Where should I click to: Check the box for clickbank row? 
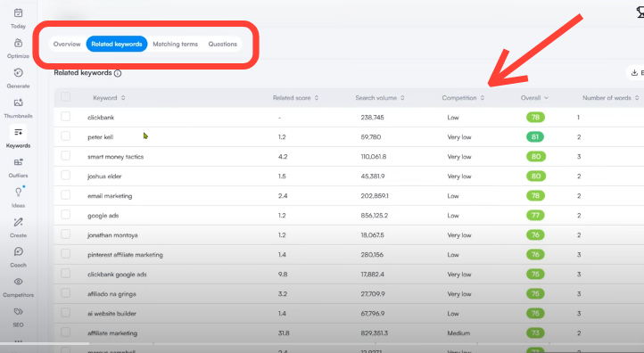65,117
